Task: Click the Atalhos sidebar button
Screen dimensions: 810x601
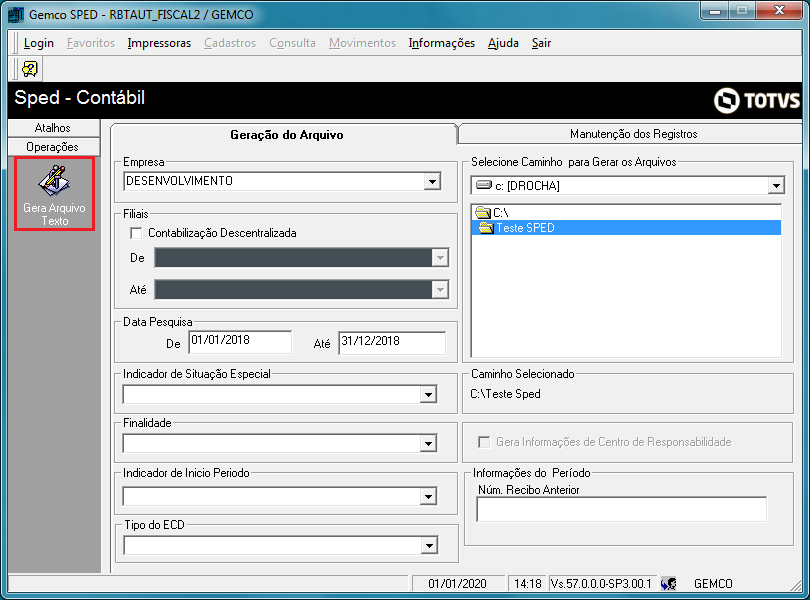Action: [x=54, y=128]
